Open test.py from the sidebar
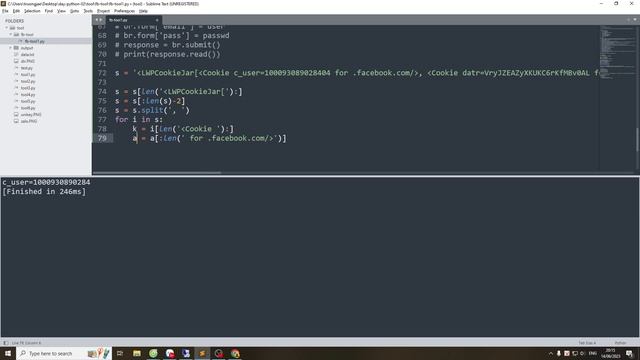This screenshot has height=360, width=640. click(27, 68)
